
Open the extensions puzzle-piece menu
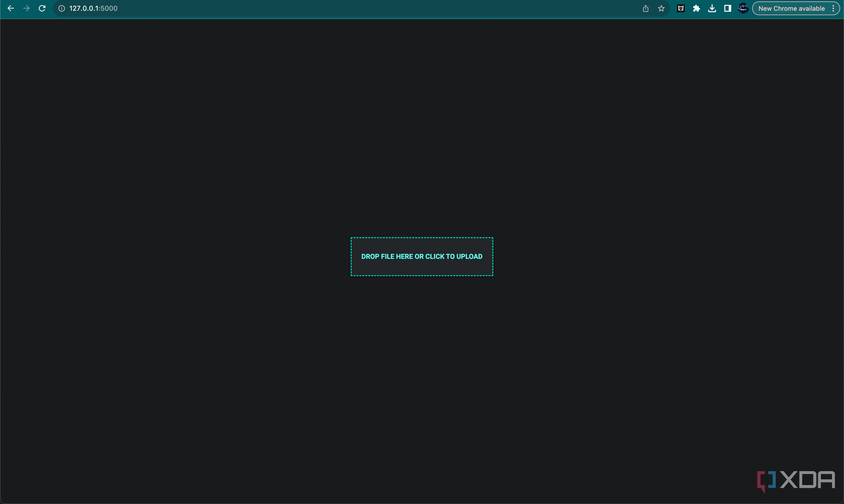tap(696, 8)
